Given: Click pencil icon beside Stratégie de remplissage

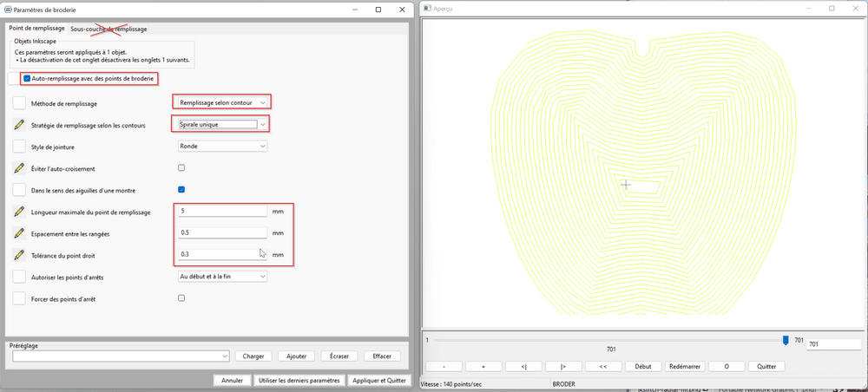Looking at the screenshot, I should 20,125.
